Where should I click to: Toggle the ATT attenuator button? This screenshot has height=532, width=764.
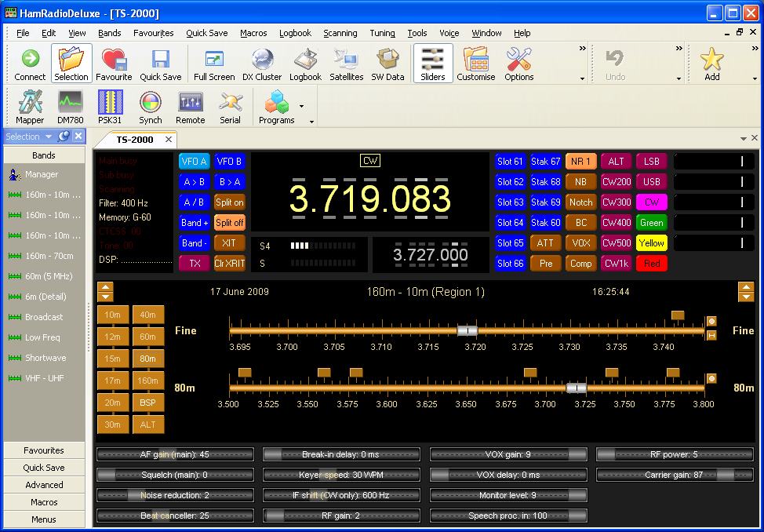(x=545, y=243)
